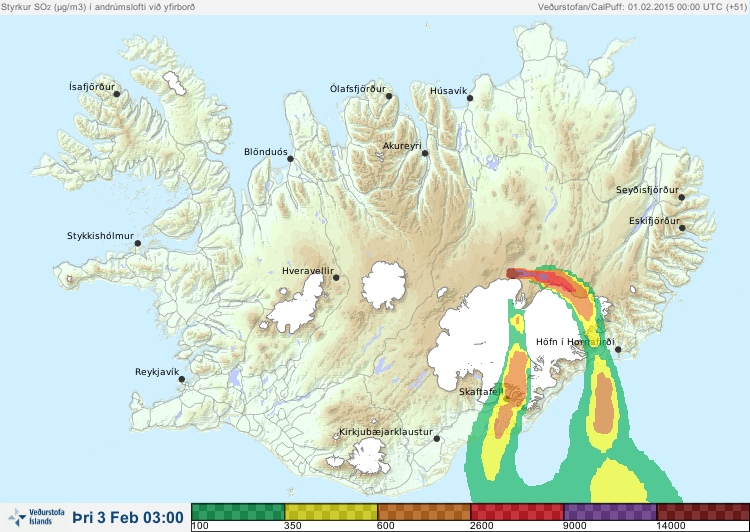750x532 pixels.
Task: Click the 'Styrkur SO2' map title
Action: [98, 7]
